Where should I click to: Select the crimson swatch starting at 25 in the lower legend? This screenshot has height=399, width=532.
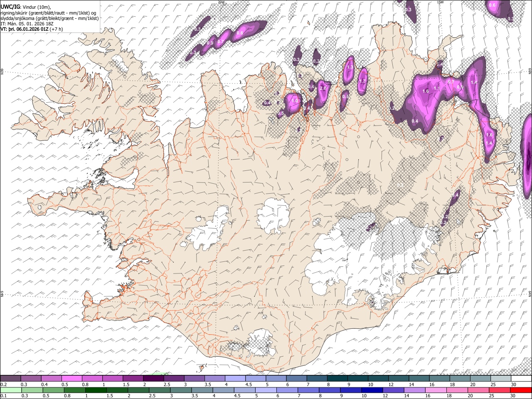500,390
